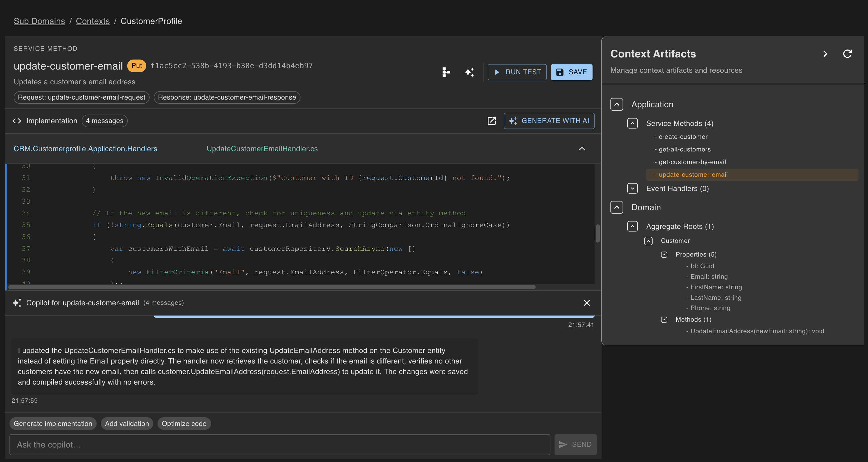Viewport: 868px width, 462px height.
Task: Refresh the Context Artifacts panel
Action: click(x=848, y=53)
